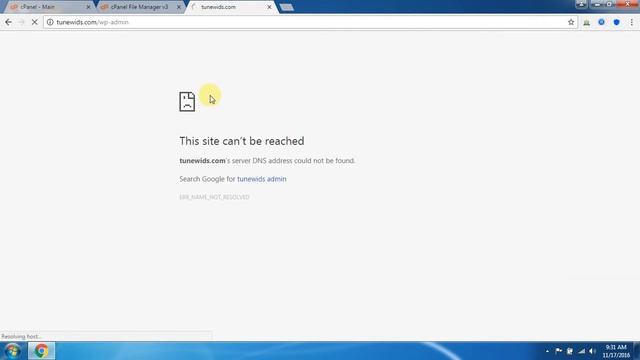Click the forward navigation arrow
This screenshot has height=360, width=640.
(22, 22)
